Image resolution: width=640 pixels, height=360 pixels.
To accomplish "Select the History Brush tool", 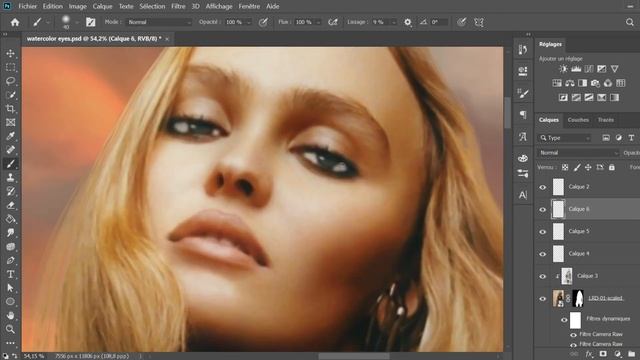I will pos(11,191).
